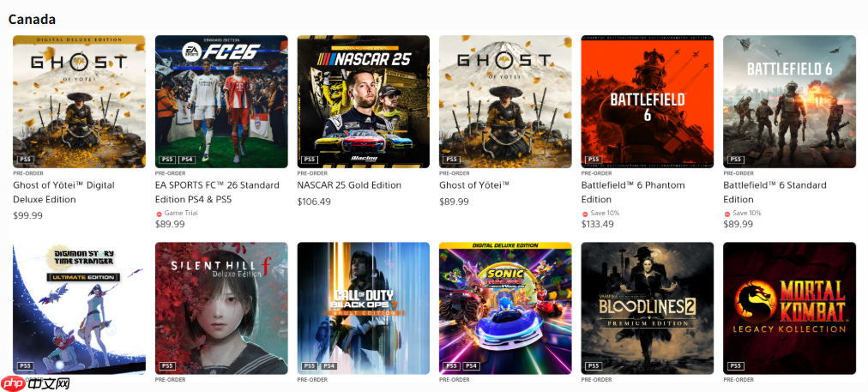Open the Silent Hill f Deluxe Edition artwork
This screenshot has width=868, height=392.
point(221,309)
